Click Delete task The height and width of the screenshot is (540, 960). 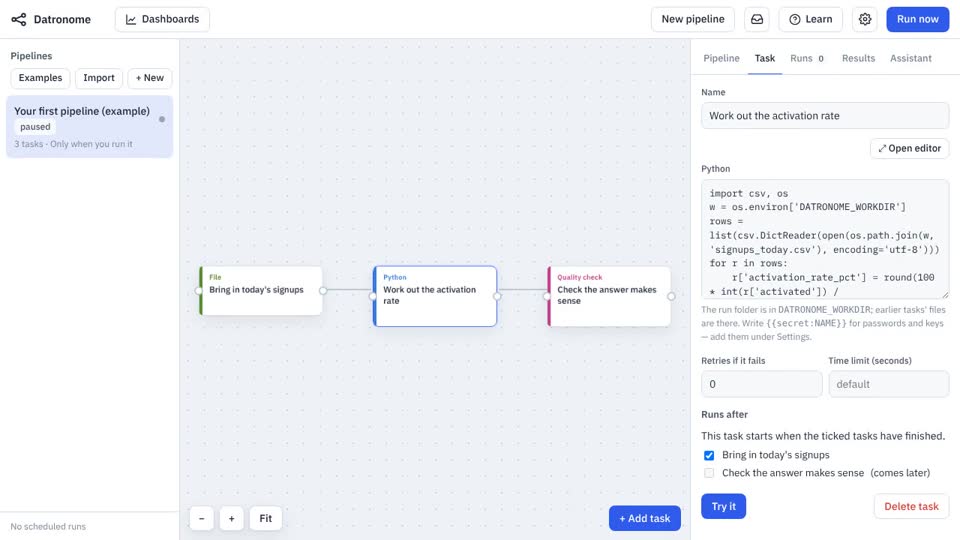911,506
